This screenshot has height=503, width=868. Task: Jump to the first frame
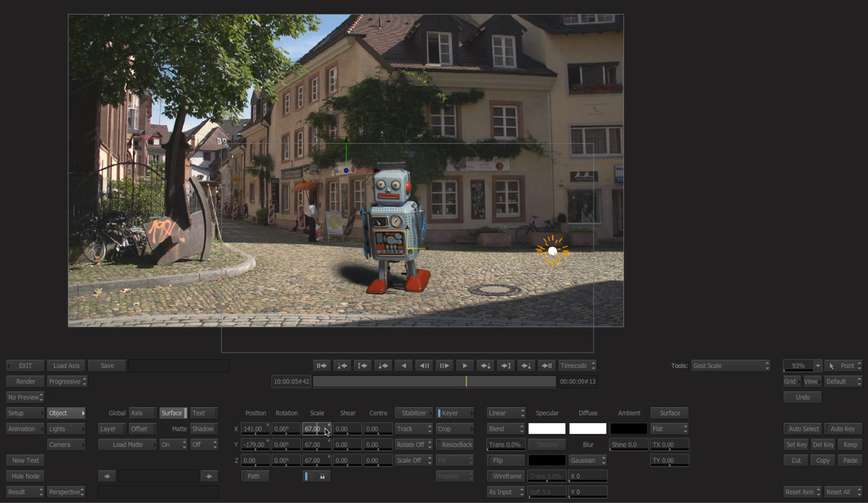tap(322, 365)
